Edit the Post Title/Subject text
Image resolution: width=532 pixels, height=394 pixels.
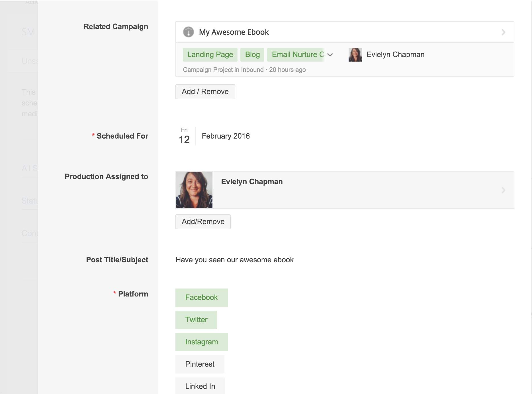pos(234,260)
